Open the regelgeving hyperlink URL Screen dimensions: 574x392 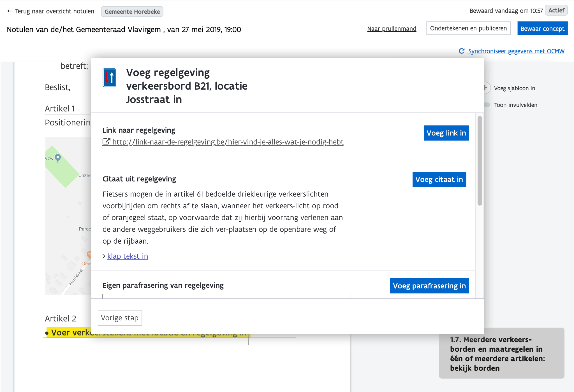point(228,142)
